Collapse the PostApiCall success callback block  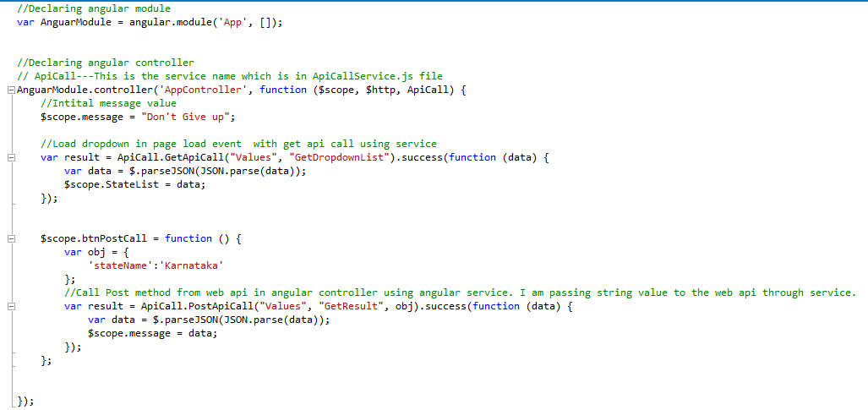tap(12, 306)
